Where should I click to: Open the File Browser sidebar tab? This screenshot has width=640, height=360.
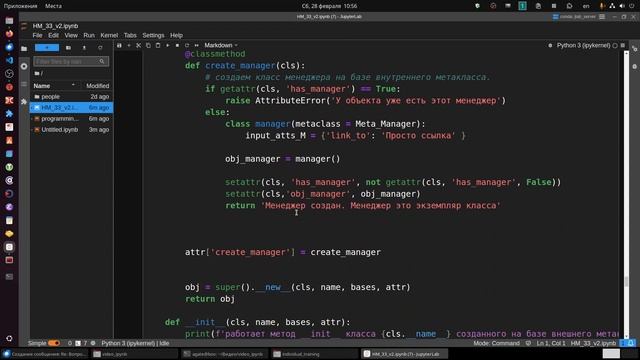(x=24, y=49)
